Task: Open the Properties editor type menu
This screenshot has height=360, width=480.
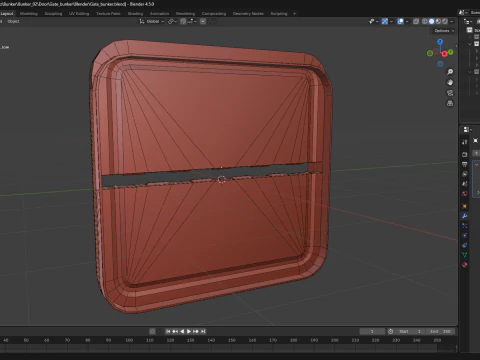Action: (467, 129)
